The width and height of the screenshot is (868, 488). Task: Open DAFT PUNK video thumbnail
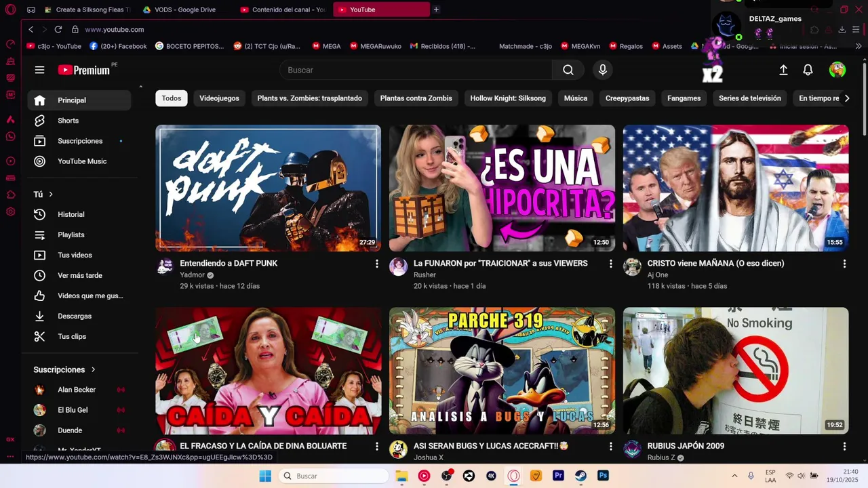click(268, 188)
